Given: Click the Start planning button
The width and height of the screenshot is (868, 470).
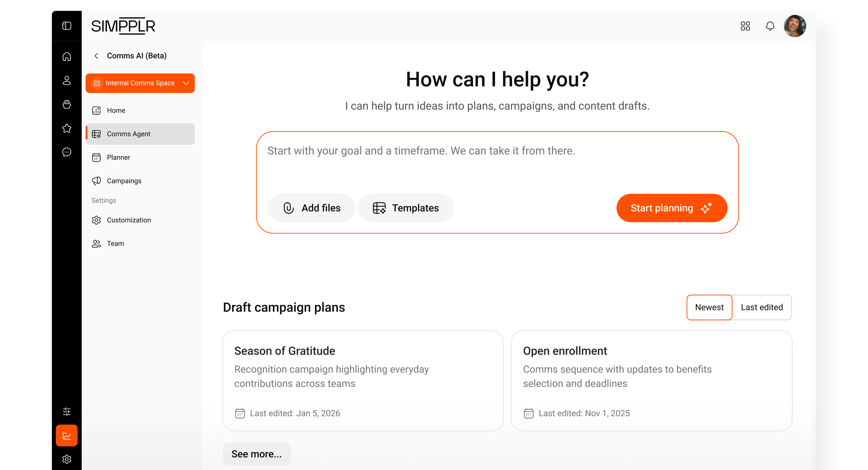Looking at the screenshot, I should [672, 208].
